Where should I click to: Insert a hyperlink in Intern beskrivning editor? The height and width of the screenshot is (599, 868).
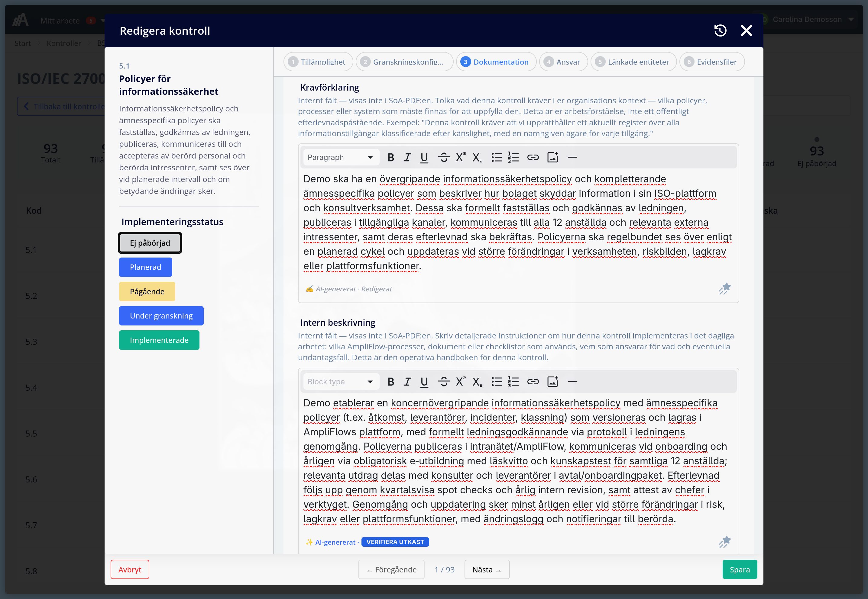click(x=533, y=381)
